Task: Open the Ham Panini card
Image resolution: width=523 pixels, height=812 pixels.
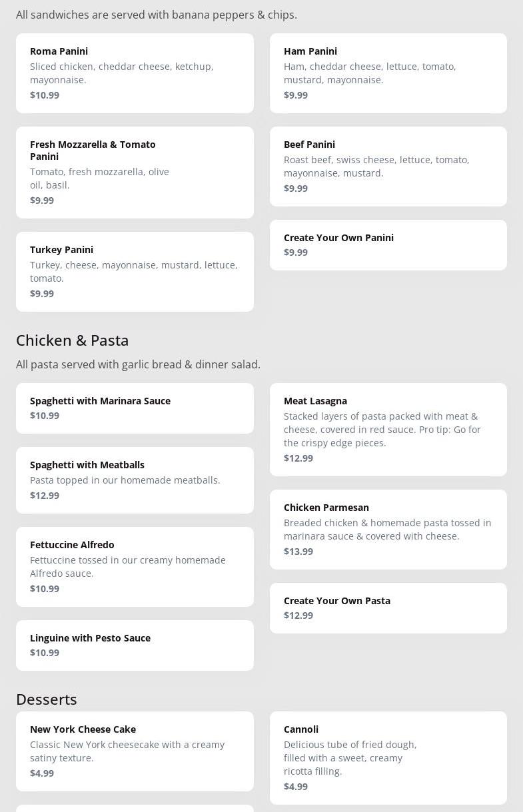Action: point(388,73)
